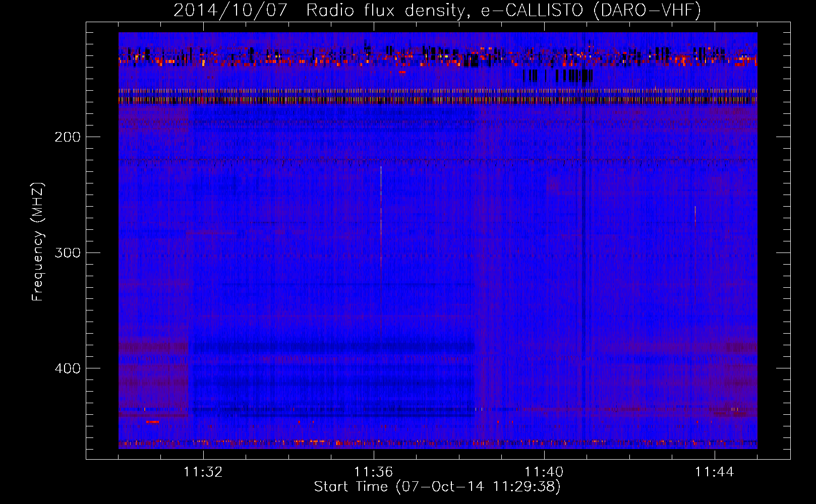Click the '400' frequency tick label
This screenshot has height=504, width=816.
68,368
